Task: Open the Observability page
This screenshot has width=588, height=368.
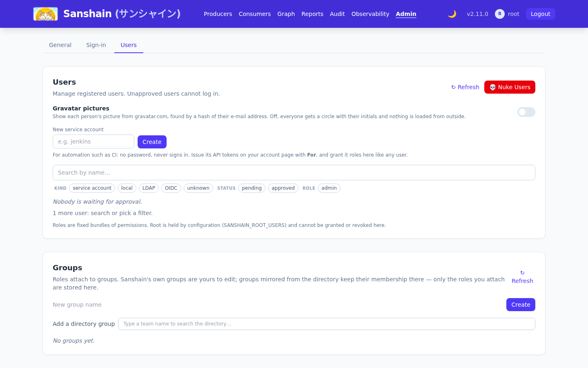Action: click(370, 14)
